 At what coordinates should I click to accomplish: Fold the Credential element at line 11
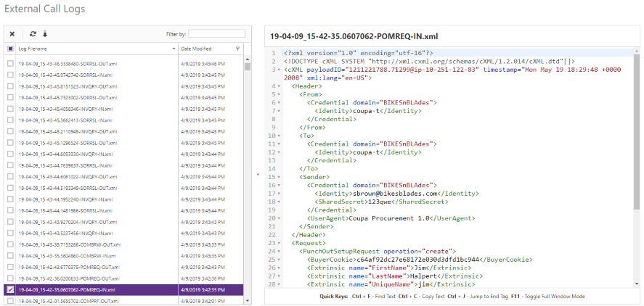pyautogui.click(x=279, y=144)
